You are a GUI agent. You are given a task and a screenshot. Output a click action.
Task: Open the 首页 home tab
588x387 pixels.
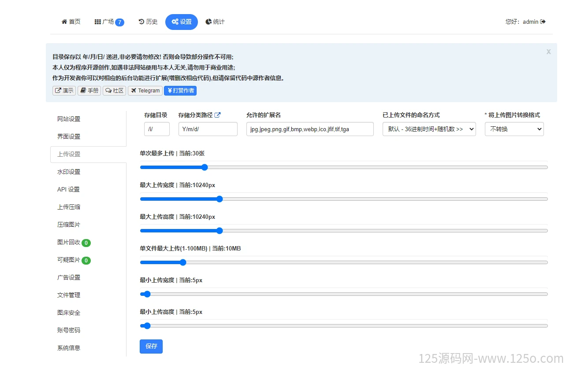pyautogui.click(x=71, y=22)
